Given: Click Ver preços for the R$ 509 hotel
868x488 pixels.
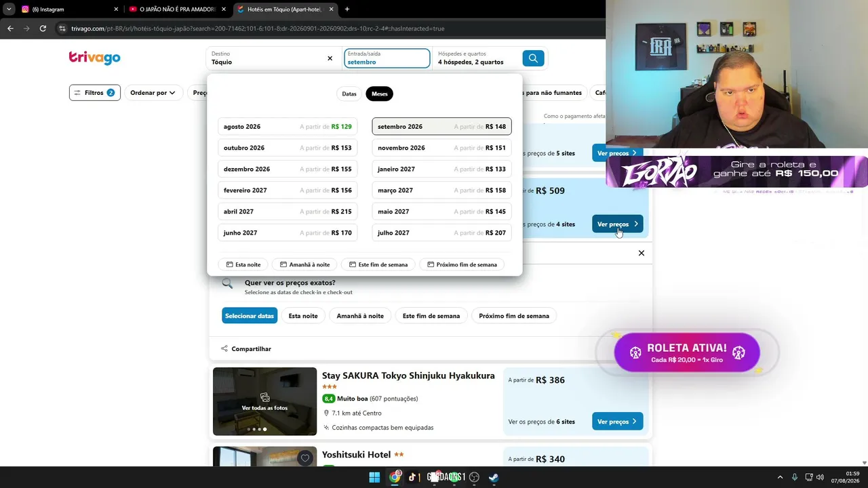Looking at the screenshot, I should coord(617,224).
